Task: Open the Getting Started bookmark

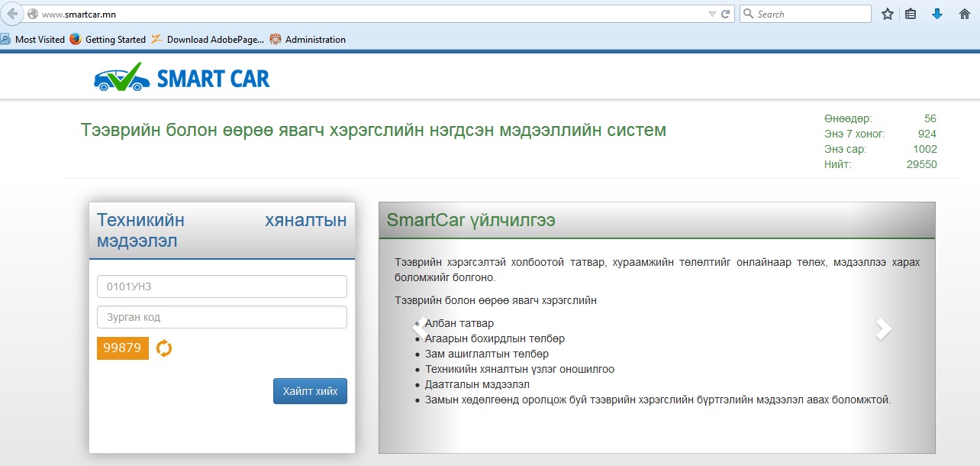Action: point(108,40)
